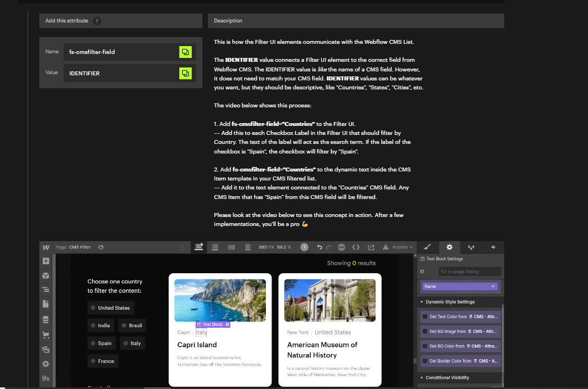The image size is (588, 389).
Task: Select the tablet breakpoint
Action: pyautogui.click(x=215, y=247)
